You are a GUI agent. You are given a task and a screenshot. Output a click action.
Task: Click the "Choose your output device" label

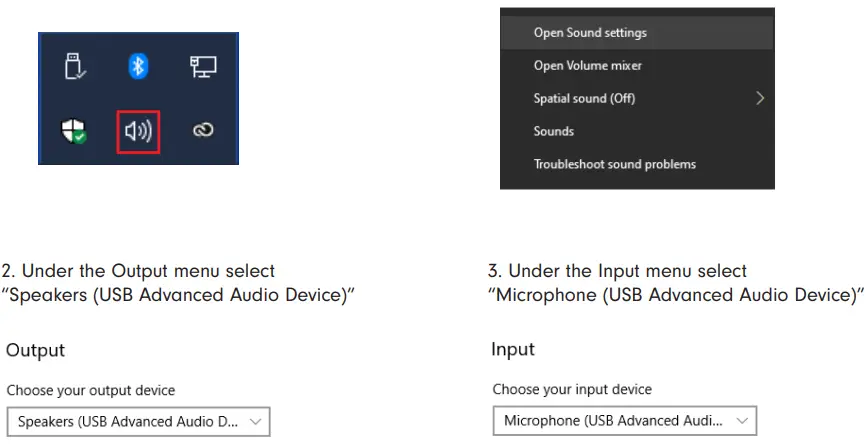point(91,390)
